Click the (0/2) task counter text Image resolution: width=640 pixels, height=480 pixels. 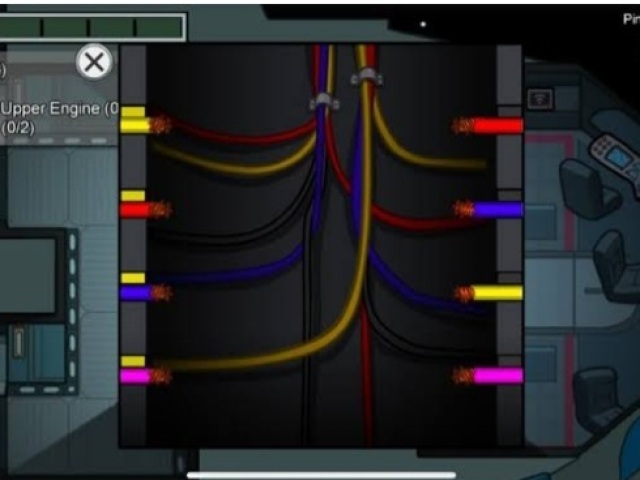point(18,128)
